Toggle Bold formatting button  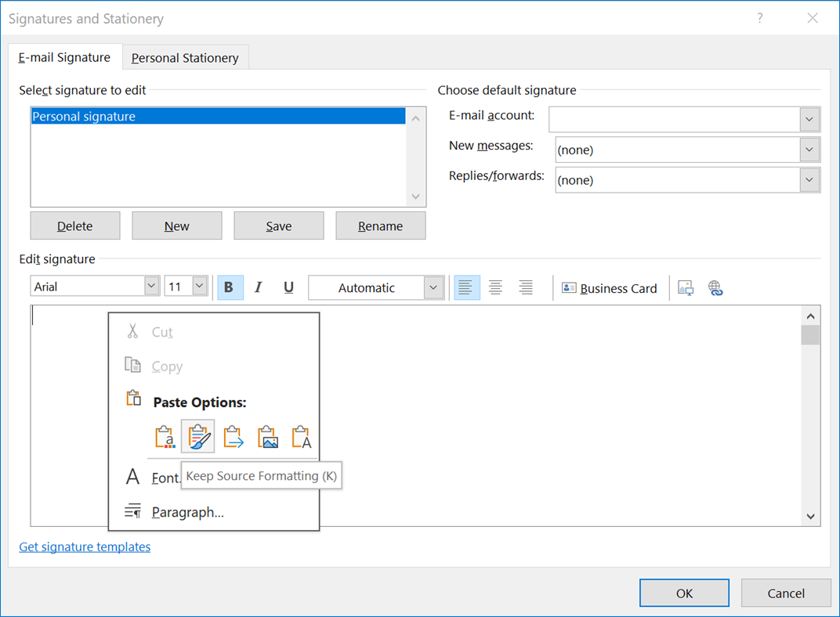pos(230,288)
